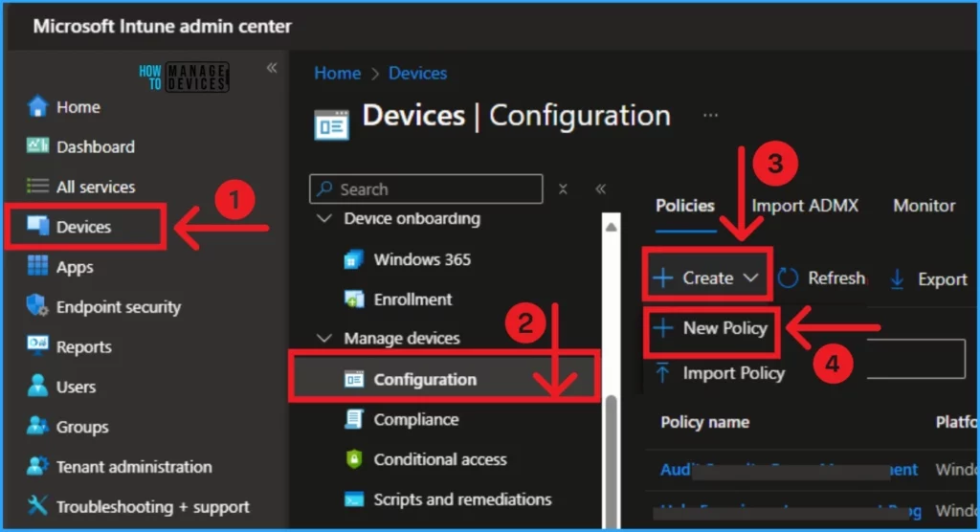980x532 pixels.
Task: Click the Home icon in left navigation
Action: 37,106
